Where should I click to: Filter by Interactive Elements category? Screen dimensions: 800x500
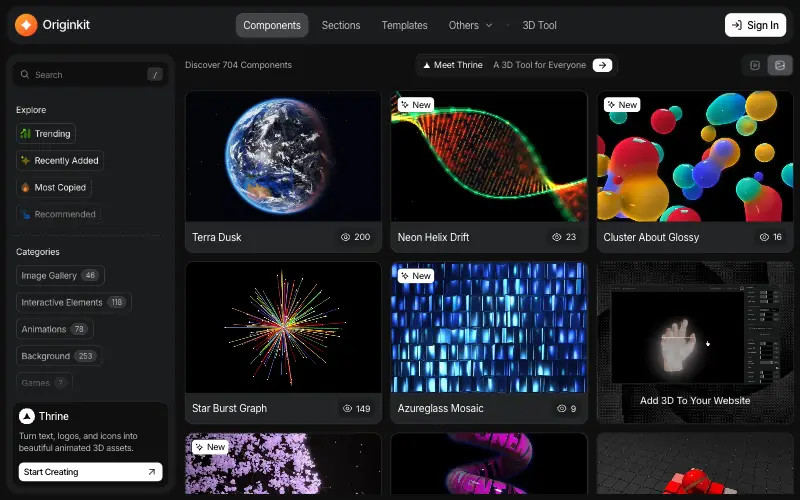point(73,302)
